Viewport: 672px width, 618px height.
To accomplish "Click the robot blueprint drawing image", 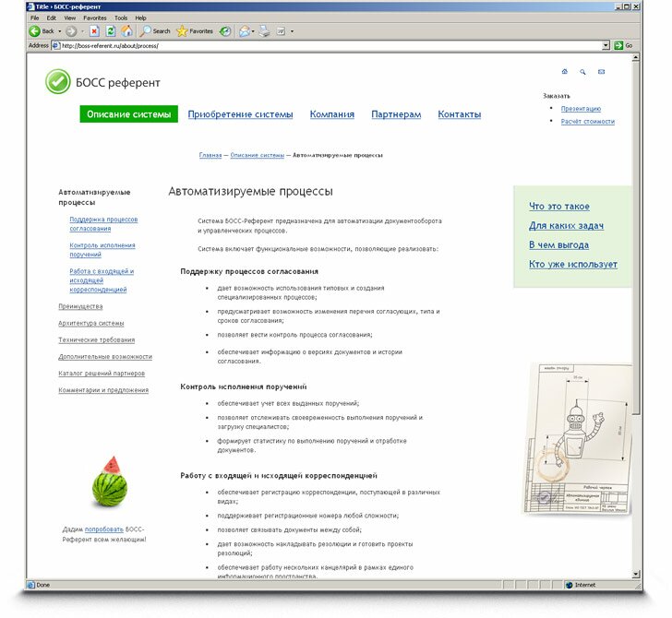I will pos(577,438).
